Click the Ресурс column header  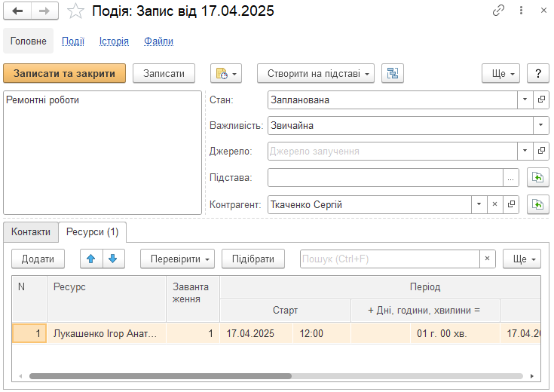[x=106, y=299]
